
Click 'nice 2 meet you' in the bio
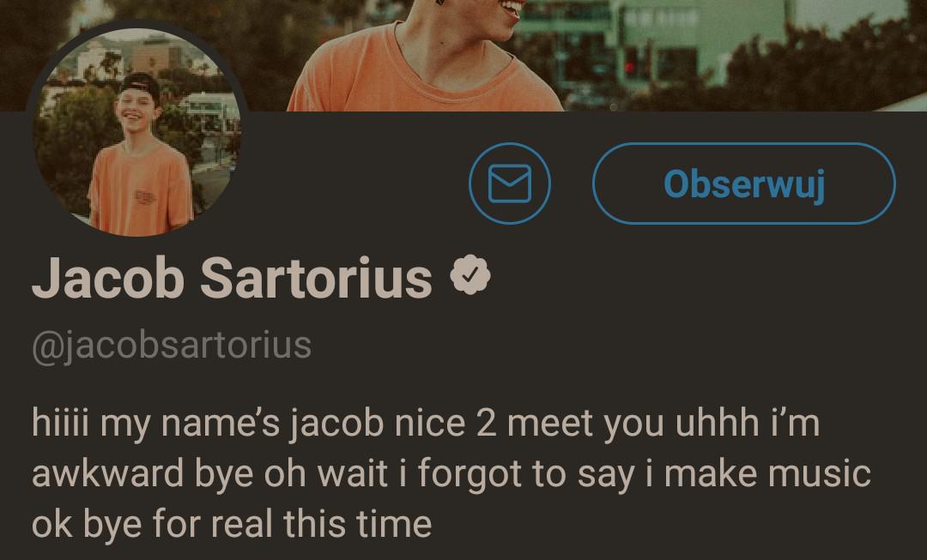(x=523, y=423)
